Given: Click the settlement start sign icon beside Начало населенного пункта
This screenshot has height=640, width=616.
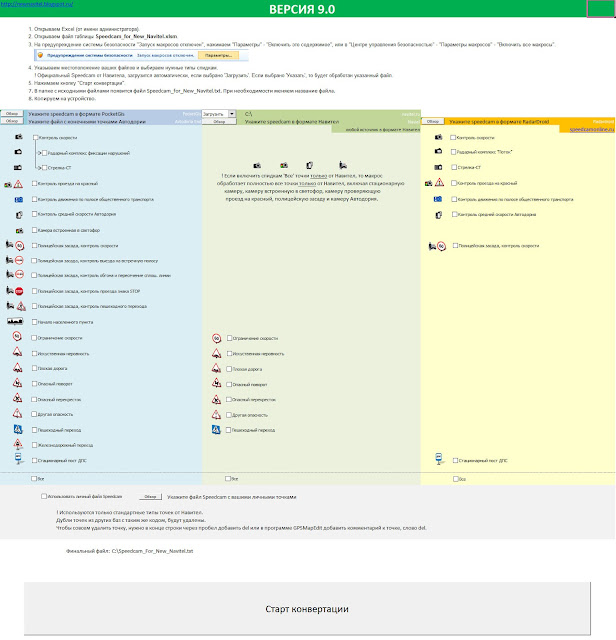Looking at the screenshot, I should click(15, 322).
